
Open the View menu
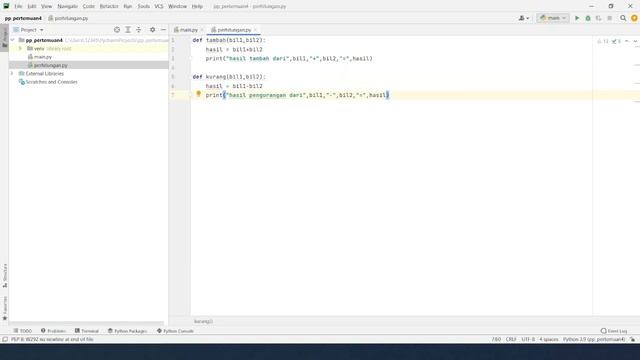pos(47,7)
